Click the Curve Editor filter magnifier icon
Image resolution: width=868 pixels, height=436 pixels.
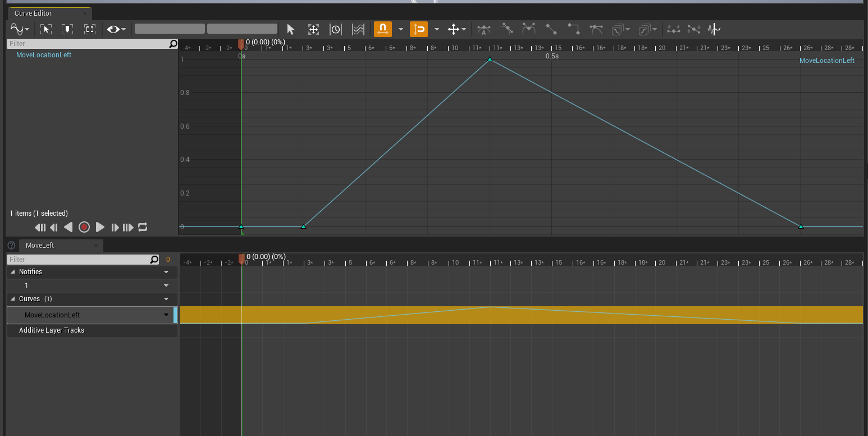tap(173, 43)
